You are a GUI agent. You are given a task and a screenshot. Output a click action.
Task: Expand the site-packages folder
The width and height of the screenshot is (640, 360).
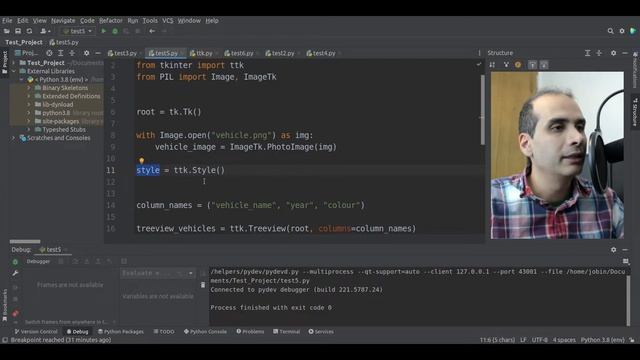[29, 121]
